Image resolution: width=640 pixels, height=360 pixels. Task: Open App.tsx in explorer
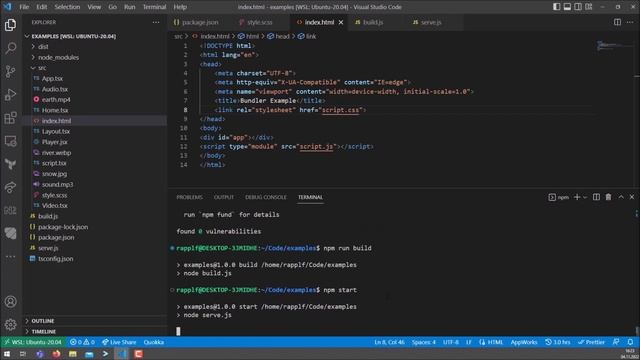click(95, 79)
